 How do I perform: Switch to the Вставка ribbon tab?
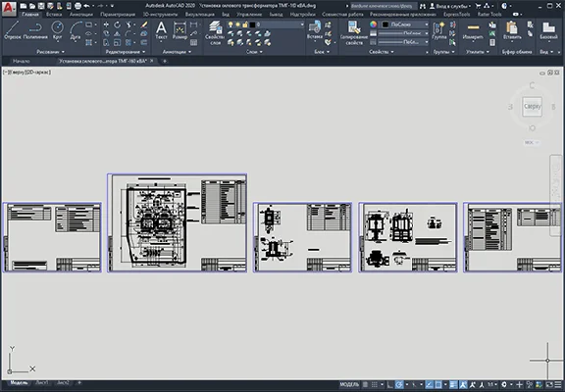(54, 15)
